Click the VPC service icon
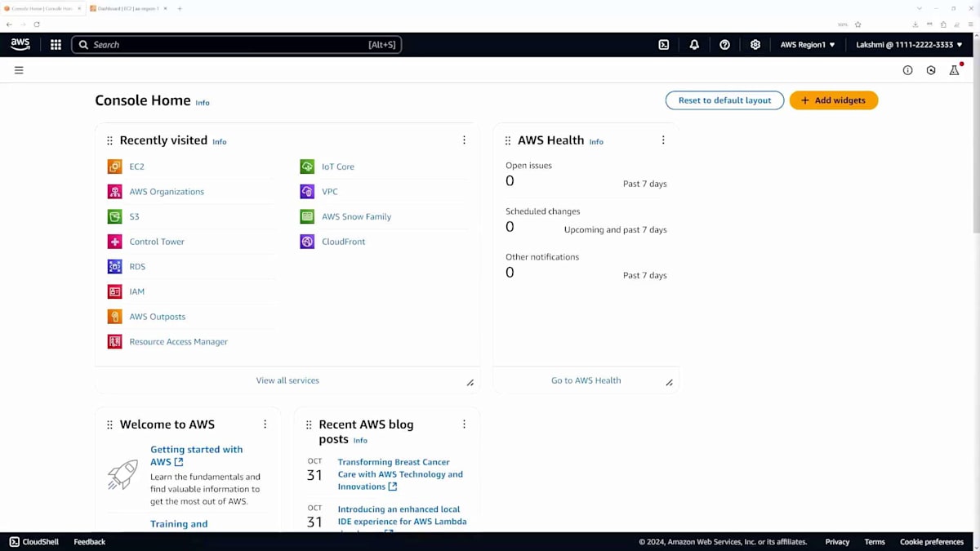Screen dimensions: 980x551 point(307,192)
